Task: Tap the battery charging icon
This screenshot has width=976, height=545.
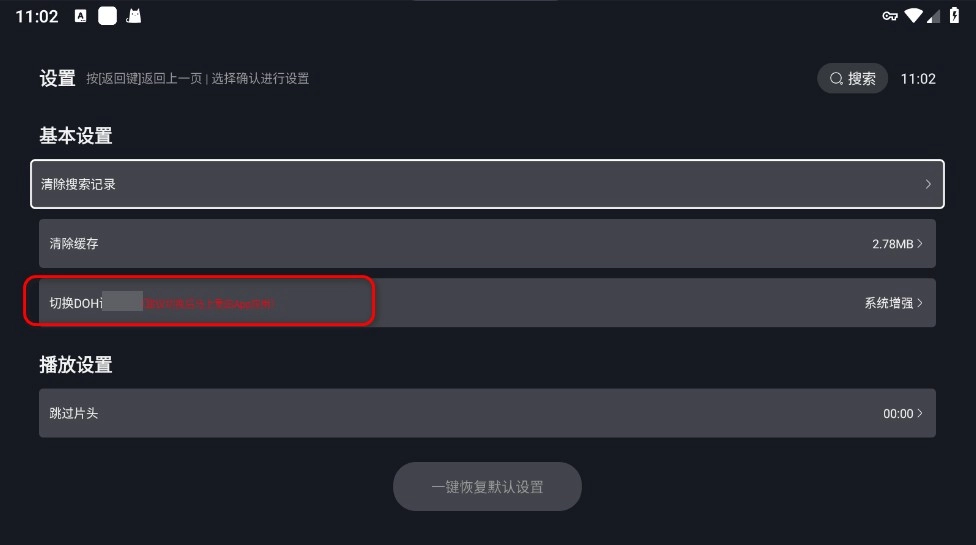Action: click(954, 16)
